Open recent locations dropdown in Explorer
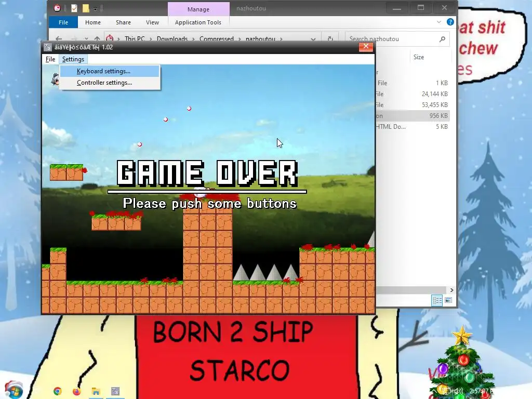The height and width of the screenshot is (399, 532). 86,38
